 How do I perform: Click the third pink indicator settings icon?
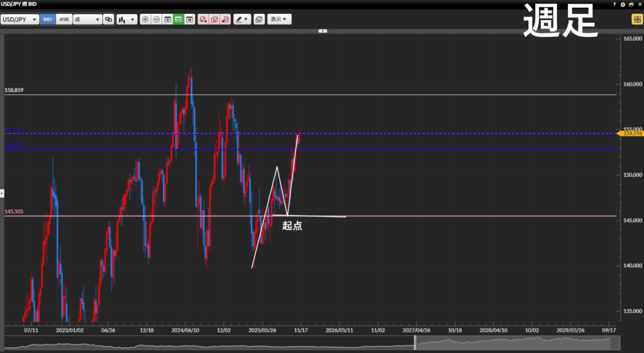tap(226, 19)
